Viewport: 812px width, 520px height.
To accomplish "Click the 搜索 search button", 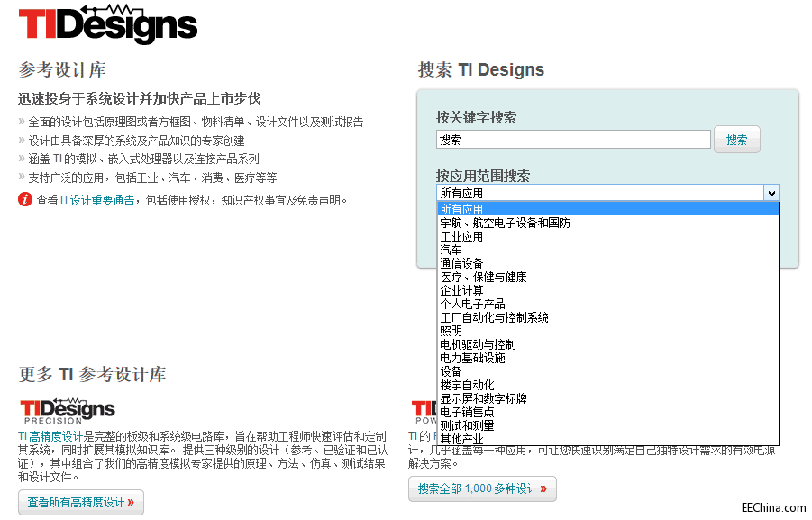I will point(736,140).
